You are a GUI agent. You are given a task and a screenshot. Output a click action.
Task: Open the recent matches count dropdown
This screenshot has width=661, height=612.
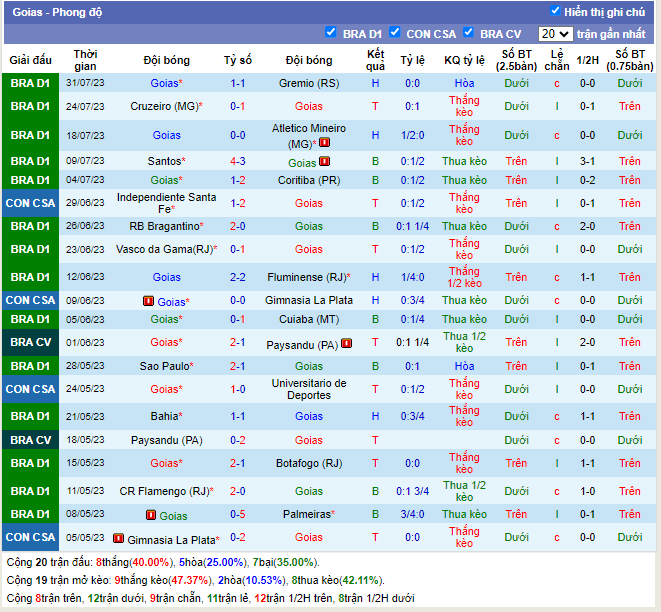[554, 33]
